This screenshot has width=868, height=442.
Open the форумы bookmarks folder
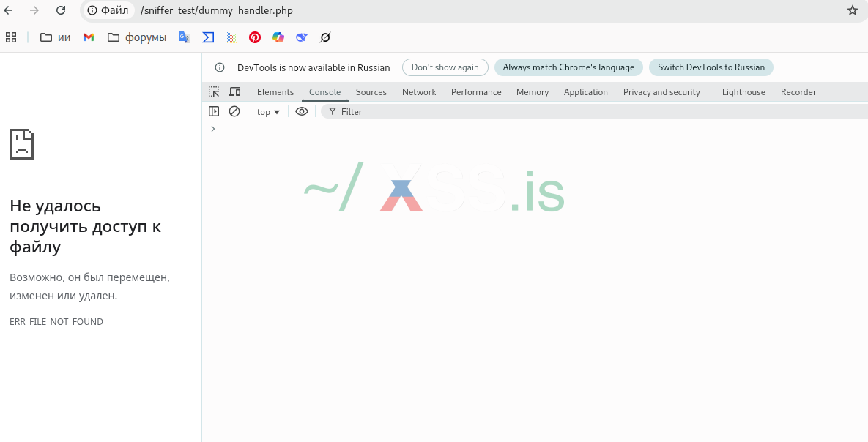pyautogui.click(x=137, y=37)
